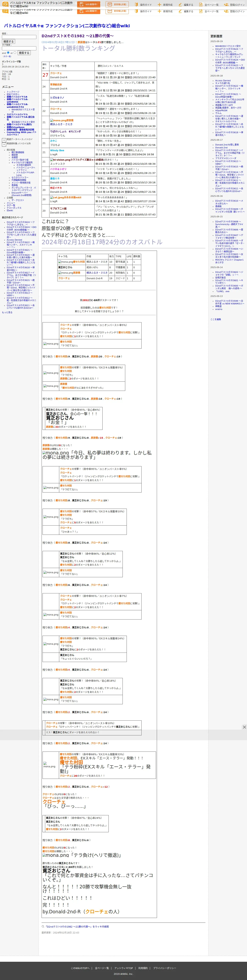Screen dimensions: 247x980
Task: Open Donald-2nd-R/隠し要素 in update history
Action: tap(227, 145)
